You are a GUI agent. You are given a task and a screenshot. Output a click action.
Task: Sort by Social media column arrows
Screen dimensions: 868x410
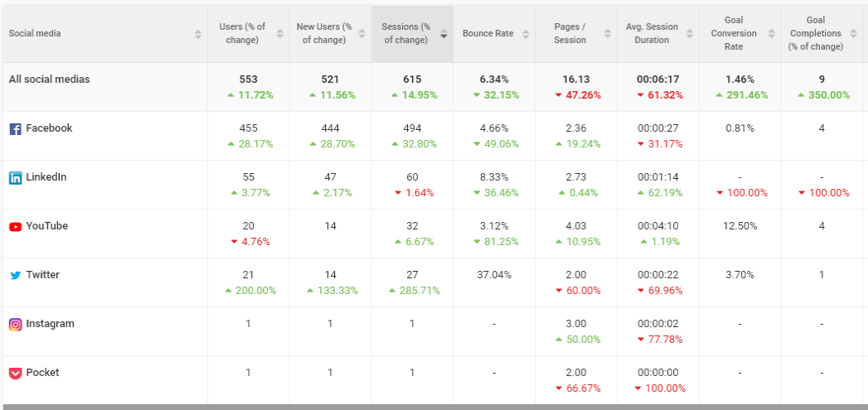(198, 34)
